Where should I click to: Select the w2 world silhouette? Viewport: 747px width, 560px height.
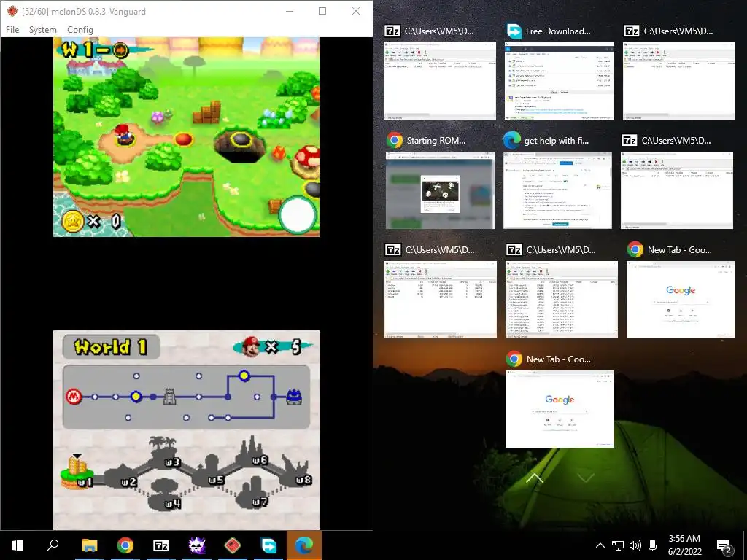click(x=122, y=476)
